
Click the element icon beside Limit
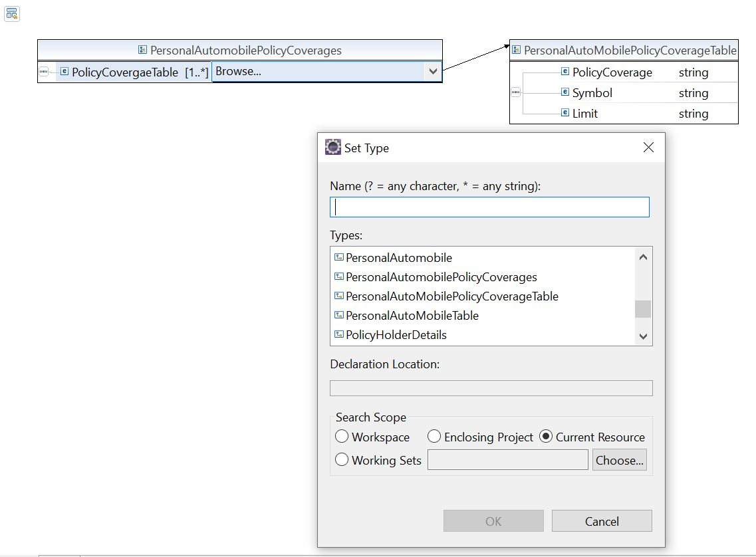tap(565, 113)
